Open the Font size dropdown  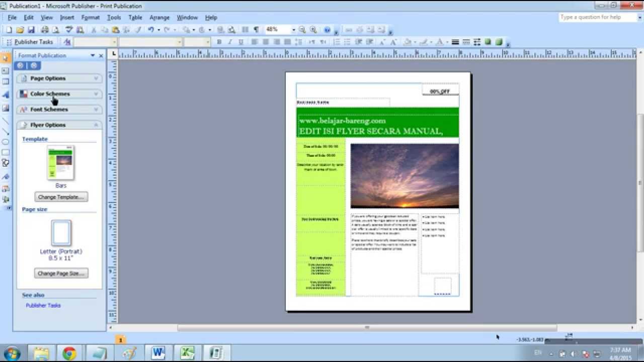point(207,42)
